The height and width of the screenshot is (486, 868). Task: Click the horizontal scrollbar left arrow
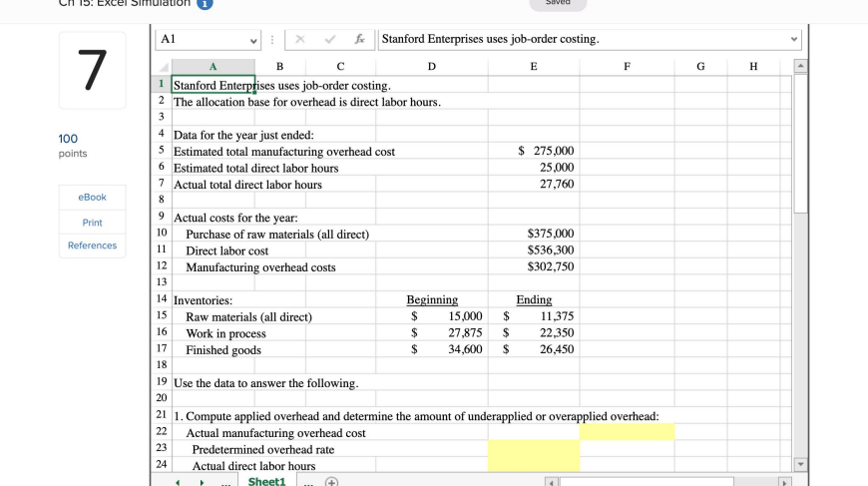(551, 482)
